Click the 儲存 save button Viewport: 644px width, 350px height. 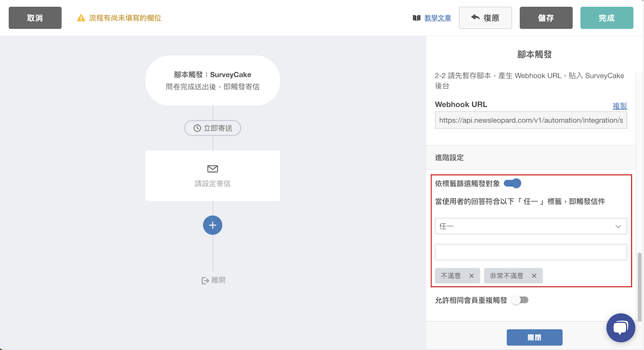(x=546, y=18)
